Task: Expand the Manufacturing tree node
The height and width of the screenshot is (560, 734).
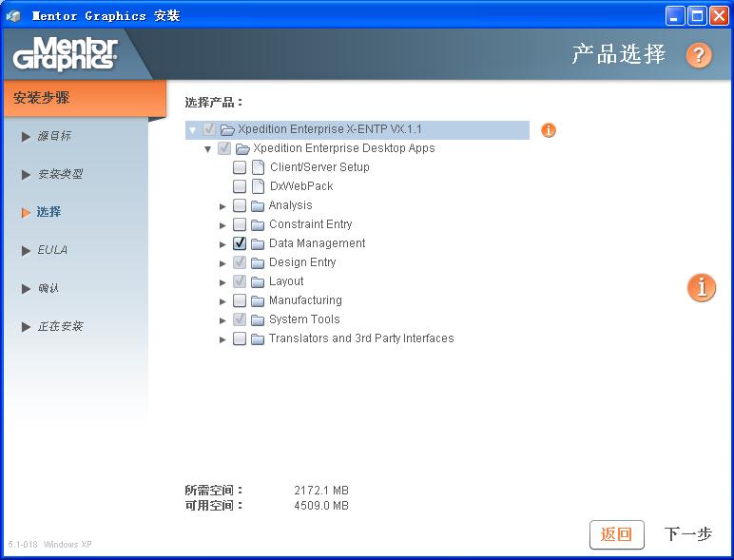Action: 222,301
